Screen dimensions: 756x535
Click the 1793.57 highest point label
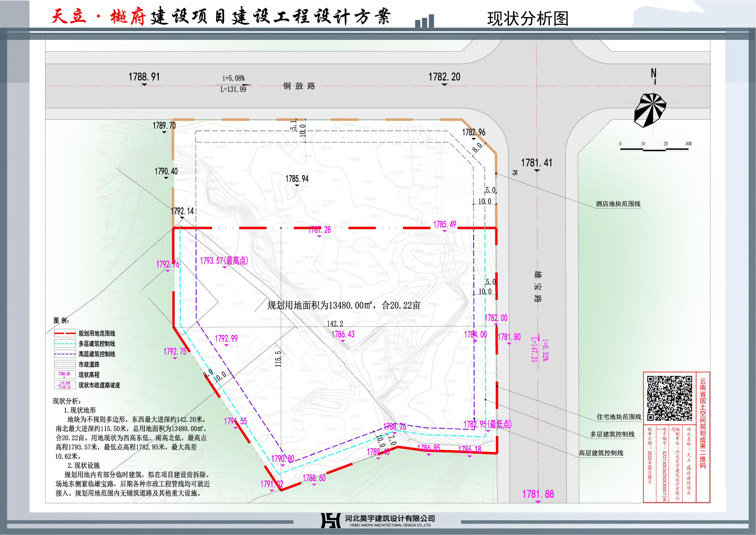(x=224, y=261)
